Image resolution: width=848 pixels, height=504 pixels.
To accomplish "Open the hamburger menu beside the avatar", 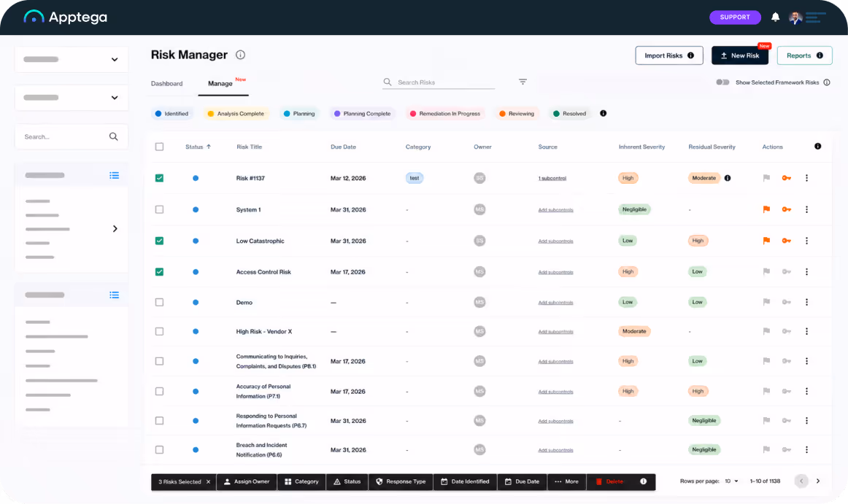I will coord(816,18).
